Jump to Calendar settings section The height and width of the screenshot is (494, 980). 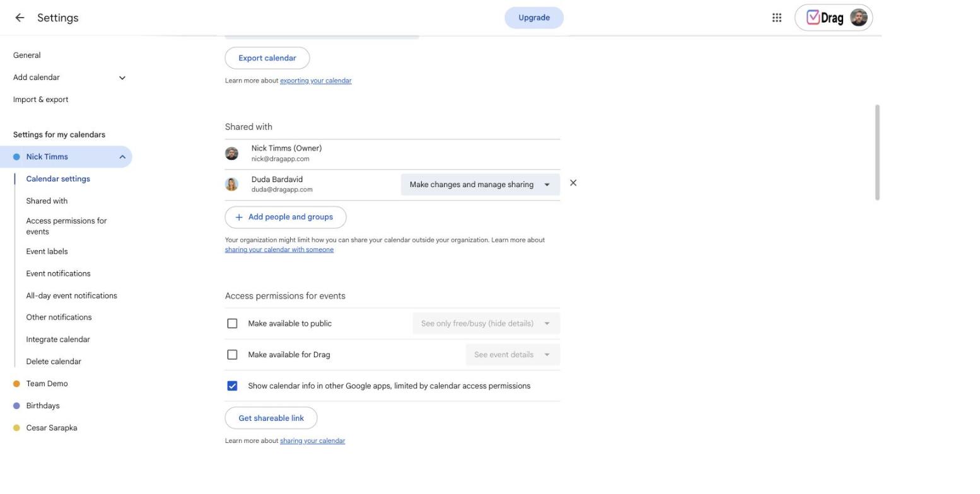[x=58, y=179]
